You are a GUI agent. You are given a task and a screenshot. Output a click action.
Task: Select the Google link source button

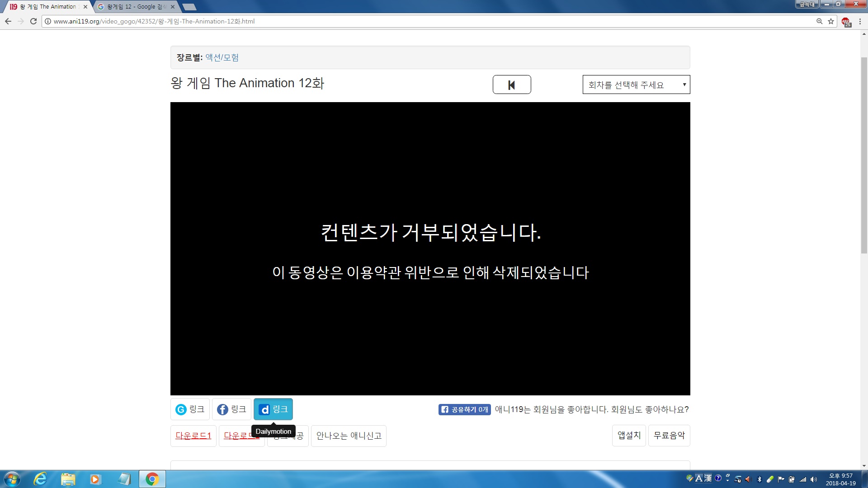pyautogui.click(x=190, y=409)
